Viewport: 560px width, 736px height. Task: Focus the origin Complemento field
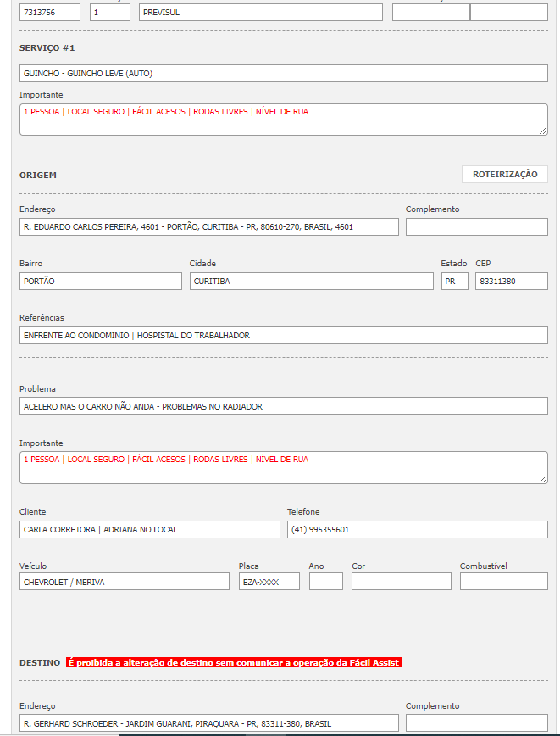point(476,226)
